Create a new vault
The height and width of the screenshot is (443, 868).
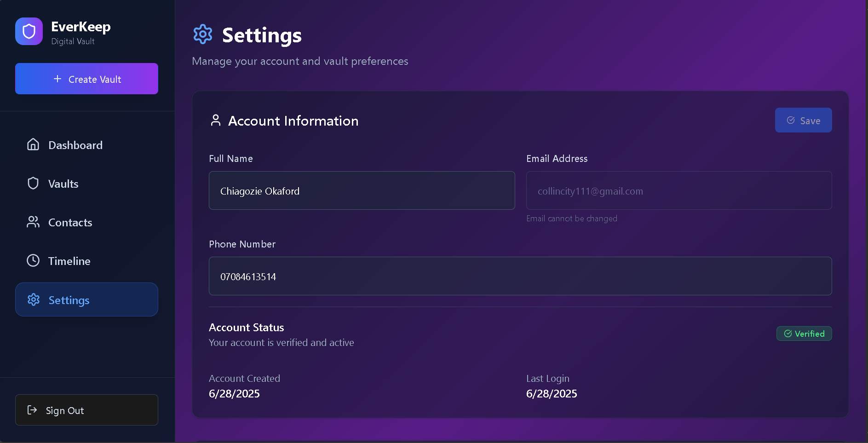[x=86, y=79]
